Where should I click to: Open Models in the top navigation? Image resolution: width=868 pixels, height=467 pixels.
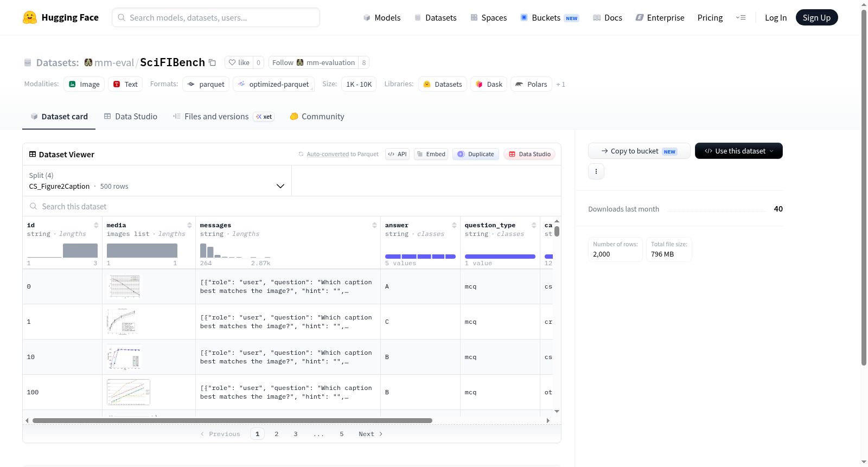pyautogui.click(x=382, y=18)
